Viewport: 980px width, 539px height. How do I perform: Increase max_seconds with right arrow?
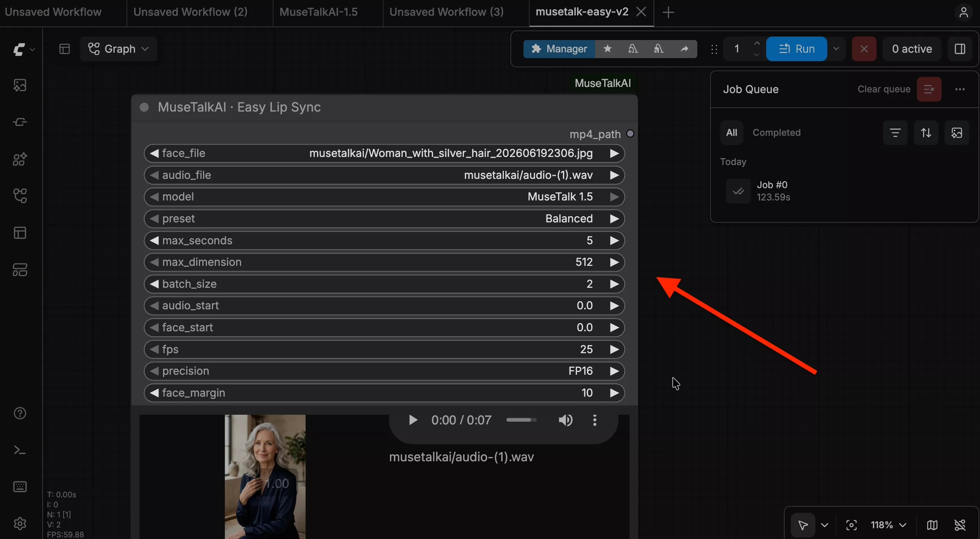[614, 241]
